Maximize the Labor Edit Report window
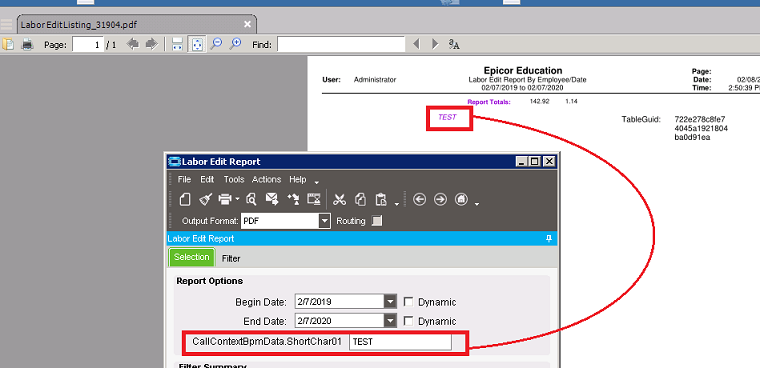This screenshot has height=368, width=760. click(x=534, y=162)
